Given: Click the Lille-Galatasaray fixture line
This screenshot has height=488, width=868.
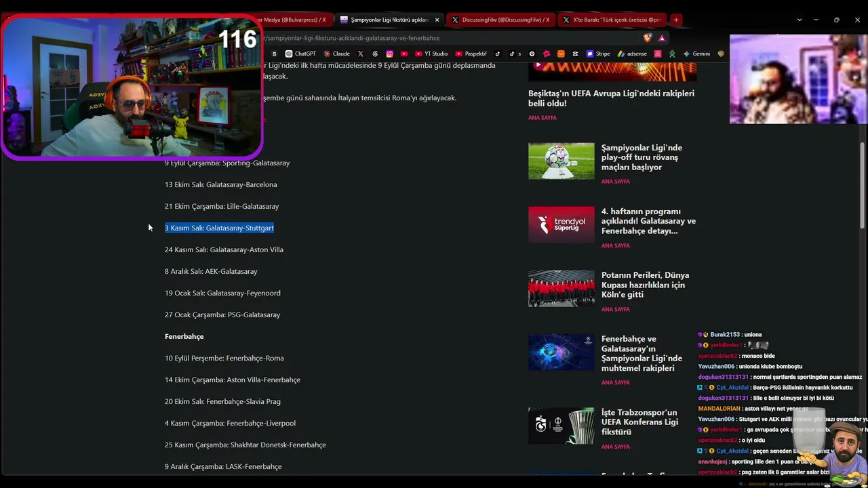Looking at the screenshot, I should click(x=222, y=206).
